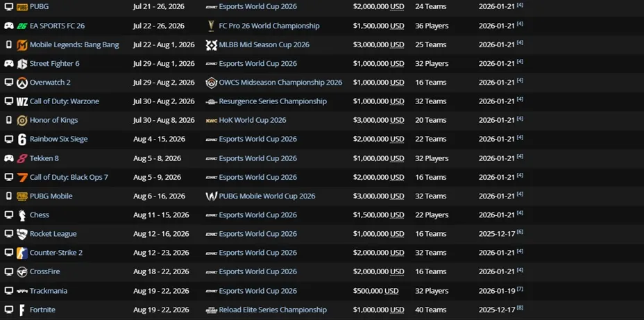This screenshot has height=320, width=644.
Task: Open the Fortnite game link
Action: (42, 310)
